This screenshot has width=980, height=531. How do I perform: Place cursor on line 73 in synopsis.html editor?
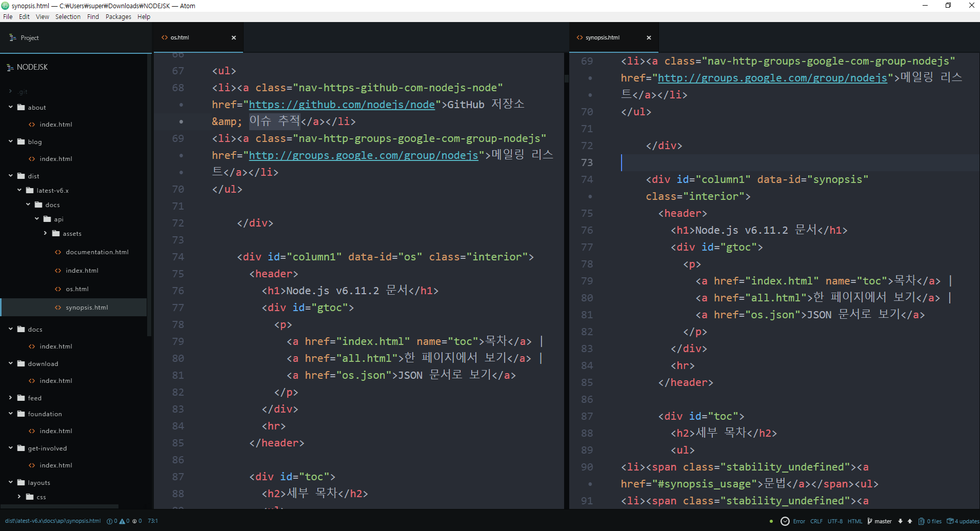(800, 162)
